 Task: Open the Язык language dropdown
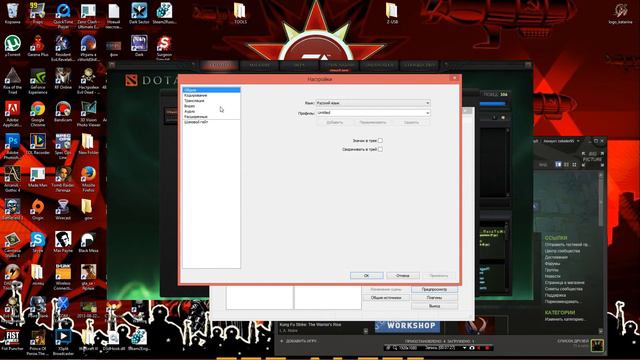[x=373, y=103]
